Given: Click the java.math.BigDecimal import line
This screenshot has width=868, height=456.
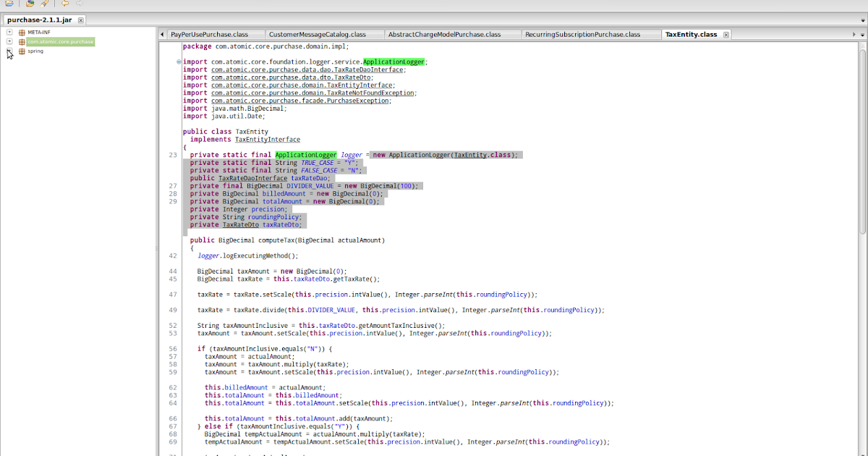Looking at the screenshot, I should tap(234, 109).
